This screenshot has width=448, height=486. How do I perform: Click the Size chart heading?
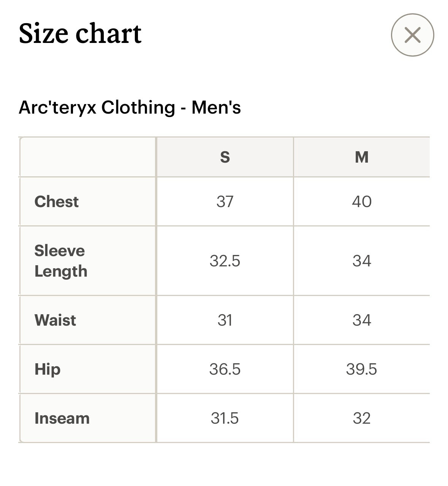coord(80,33)
